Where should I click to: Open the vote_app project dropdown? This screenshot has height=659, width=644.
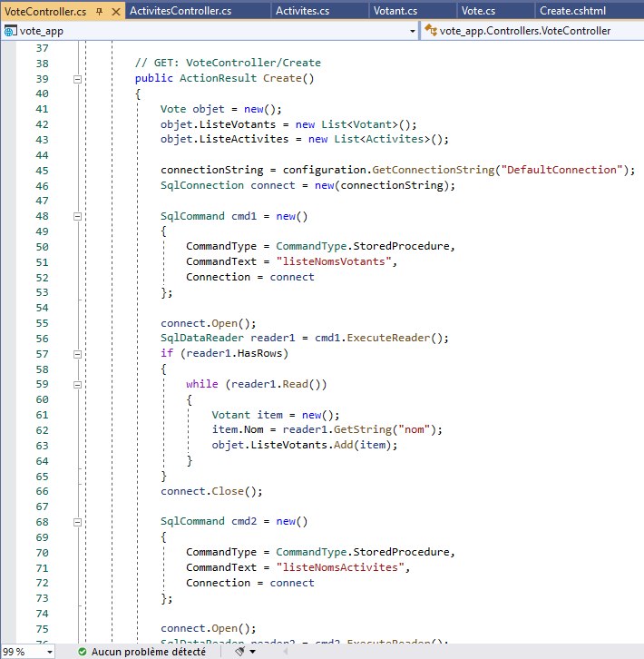tap(412, 31)
